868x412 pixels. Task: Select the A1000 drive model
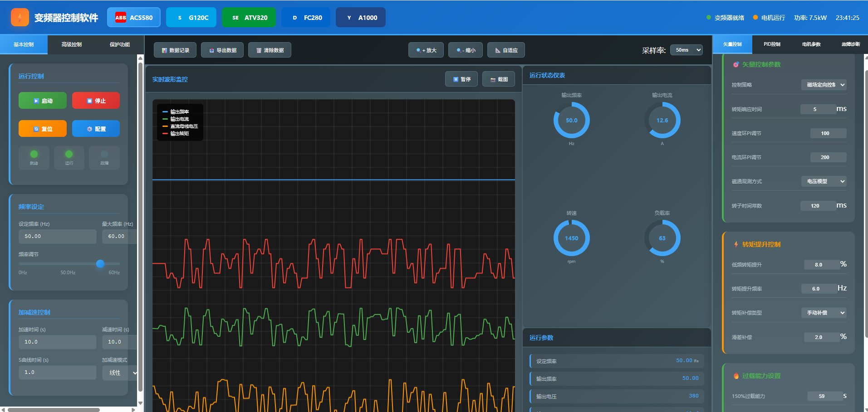tap(361, 18)
